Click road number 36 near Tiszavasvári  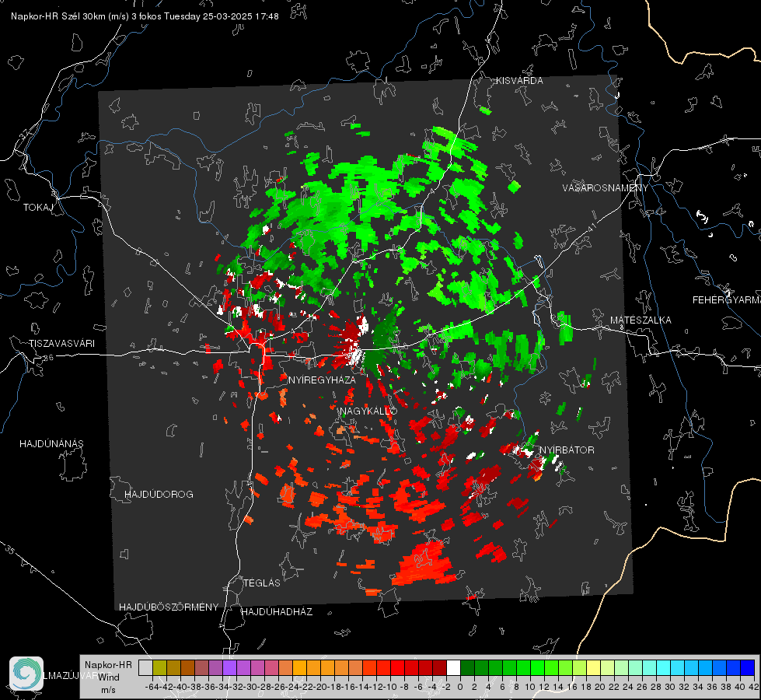tap(48, 358)
